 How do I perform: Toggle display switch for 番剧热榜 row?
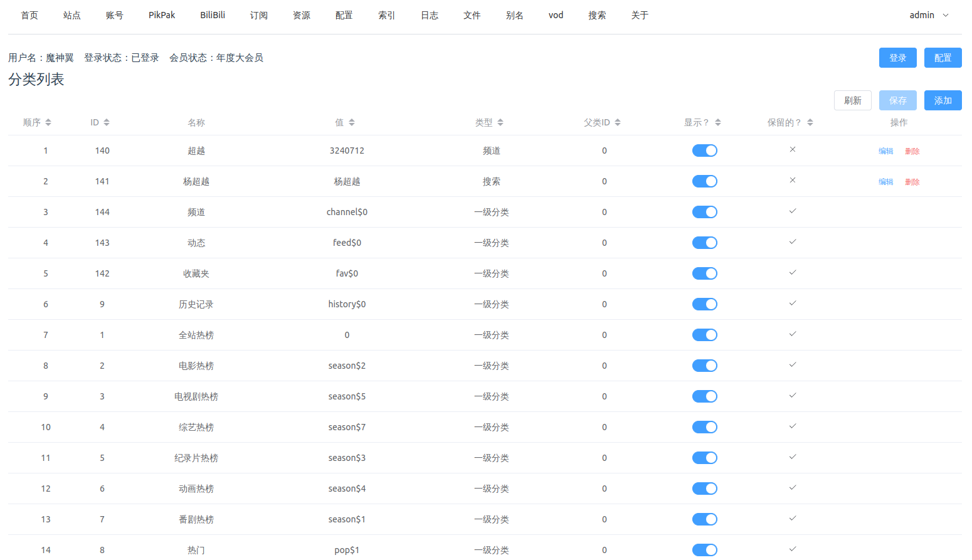[x=705, y=519]
